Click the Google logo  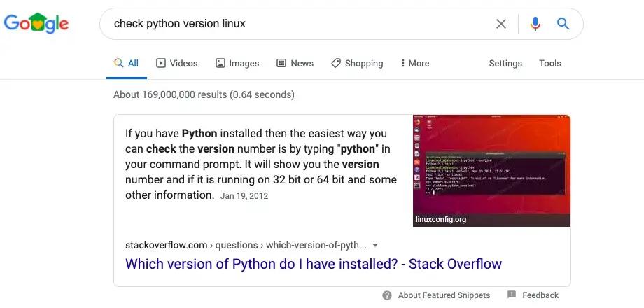(36, 23)
